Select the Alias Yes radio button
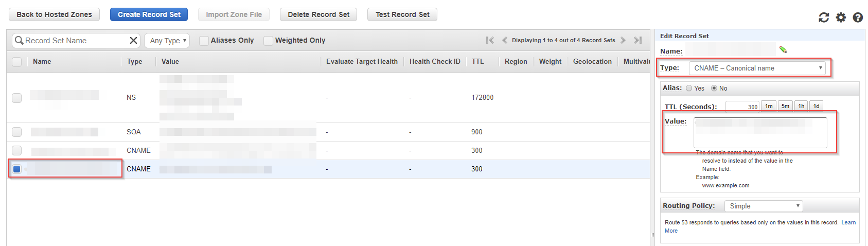 pos(689,89)
